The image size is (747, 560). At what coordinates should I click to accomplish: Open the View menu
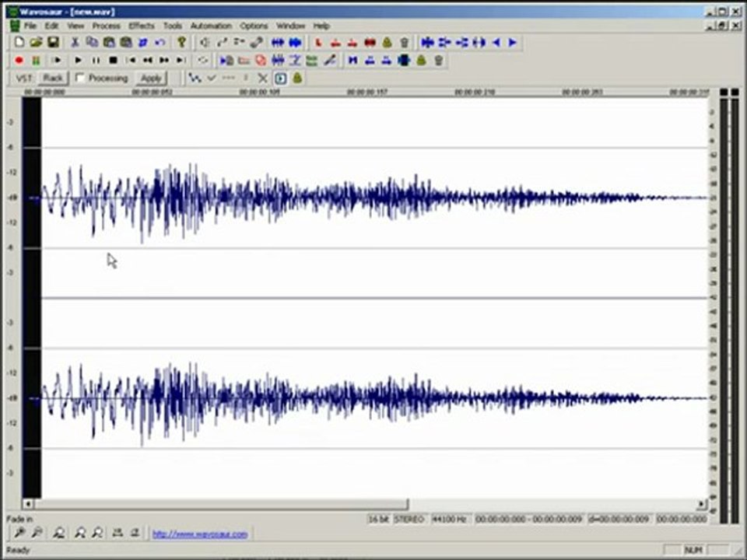(75, 26)
